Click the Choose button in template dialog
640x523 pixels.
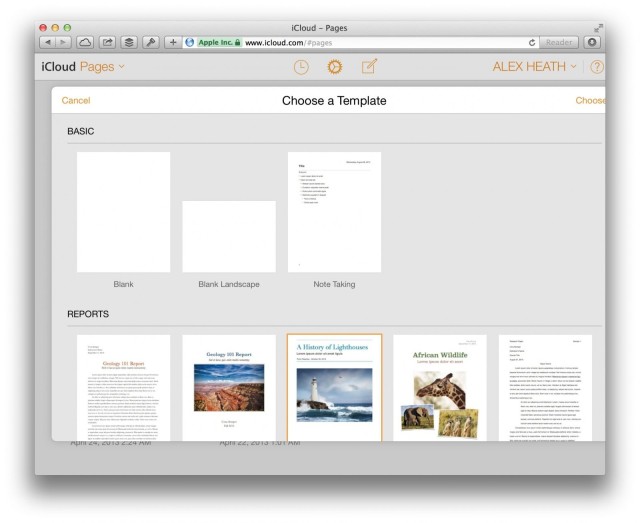pos(590,101)
